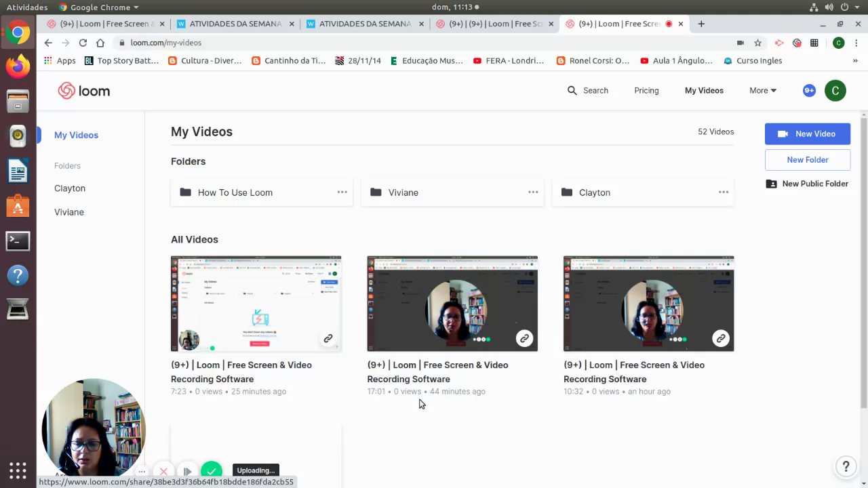Open the Search magnifier in Loom header

572,90
